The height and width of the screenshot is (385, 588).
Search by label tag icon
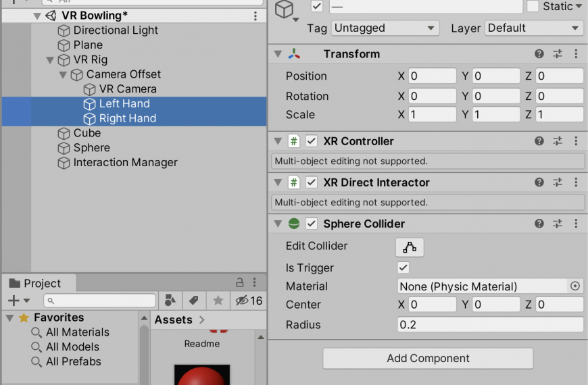(194, 301)
